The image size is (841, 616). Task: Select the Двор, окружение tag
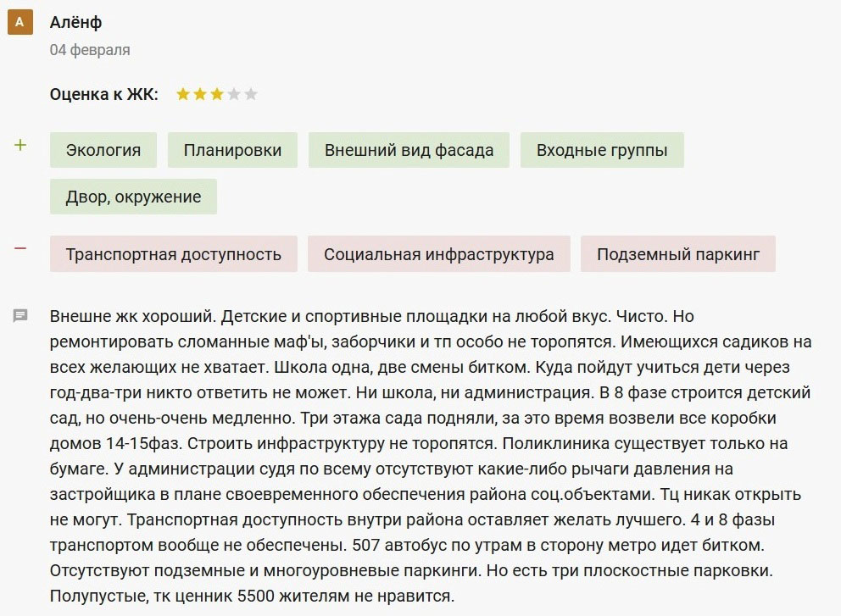[x=134, y=197]
